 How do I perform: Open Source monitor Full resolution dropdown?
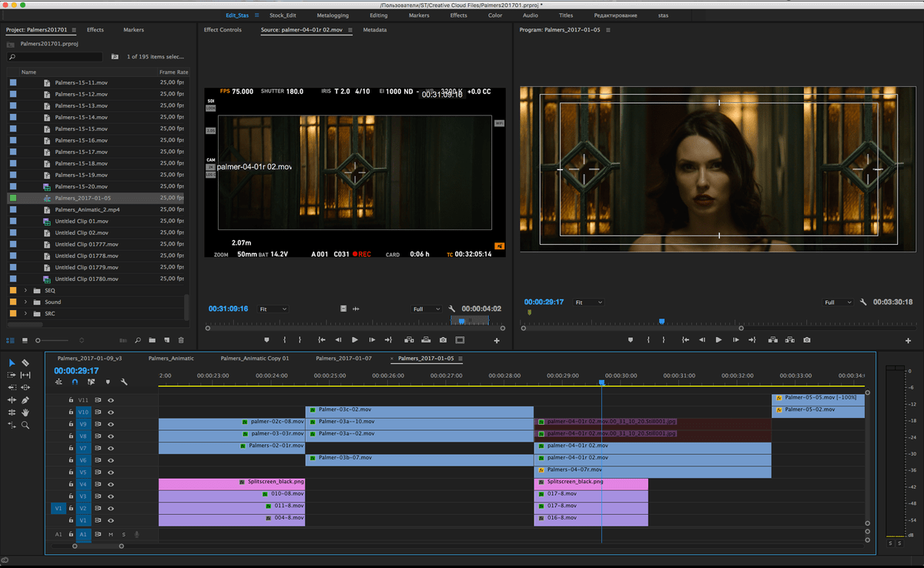(x=427, y=309)
